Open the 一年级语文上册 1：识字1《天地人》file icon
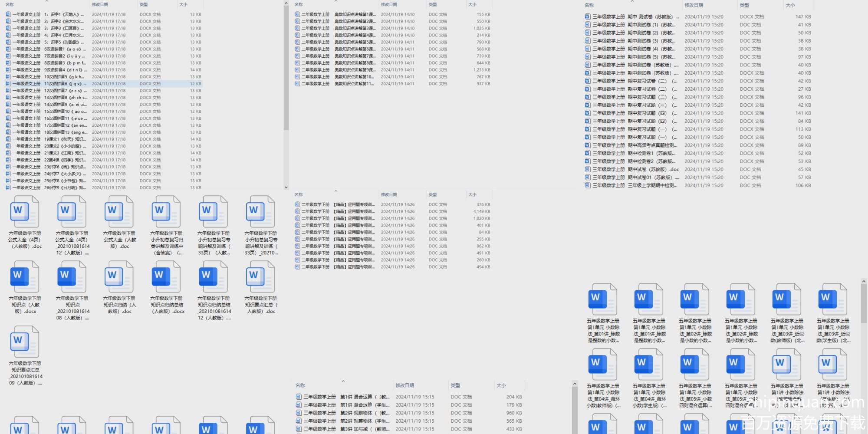This screenshot has width=868, height=434. (8, 14)
